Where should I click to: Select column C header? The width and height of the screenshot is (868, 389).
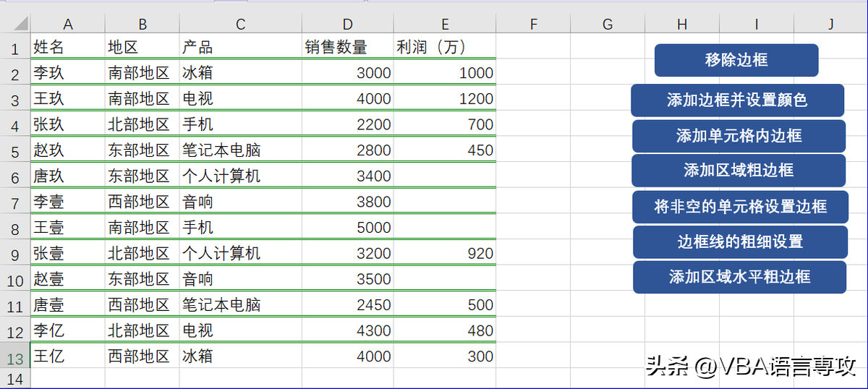pos(240,25)
